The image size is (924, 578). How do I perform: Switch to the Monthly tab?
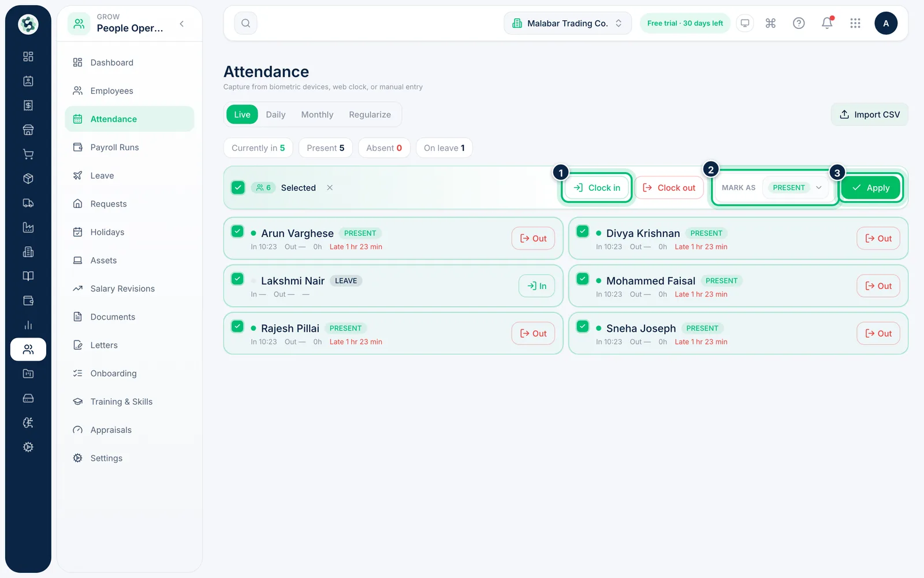[x=317, y=114]
